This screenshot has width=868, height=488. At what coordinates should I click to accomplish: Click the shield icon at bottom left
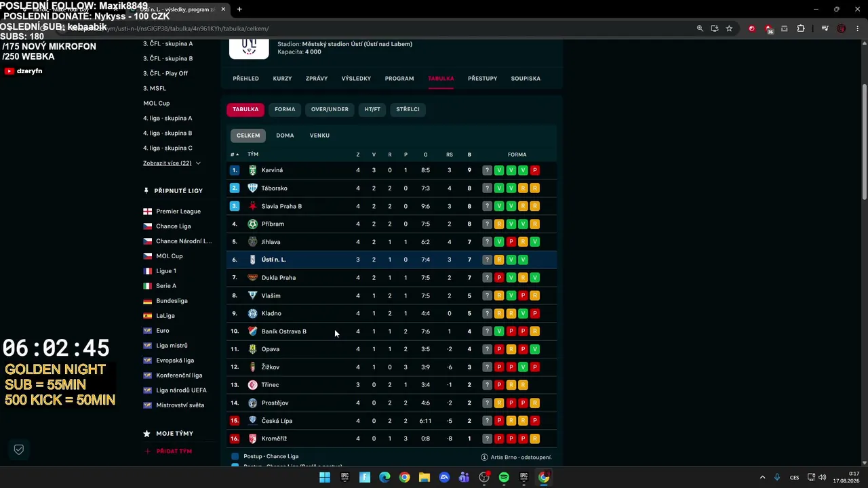(x=19, y=449)
